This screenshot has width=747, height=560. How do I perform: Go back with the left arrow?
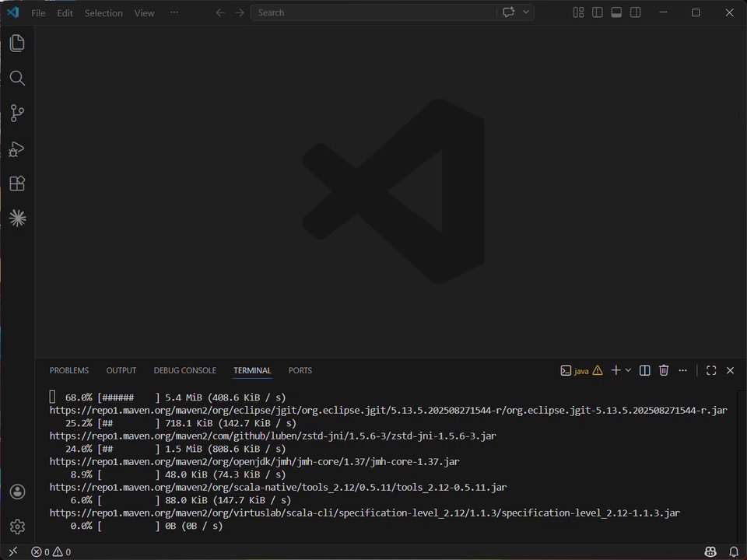pos(220,13)
